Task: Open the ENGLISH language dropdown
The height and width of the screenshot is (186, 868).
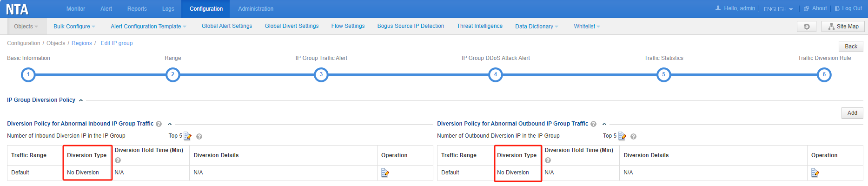Action: coord(778,9)
